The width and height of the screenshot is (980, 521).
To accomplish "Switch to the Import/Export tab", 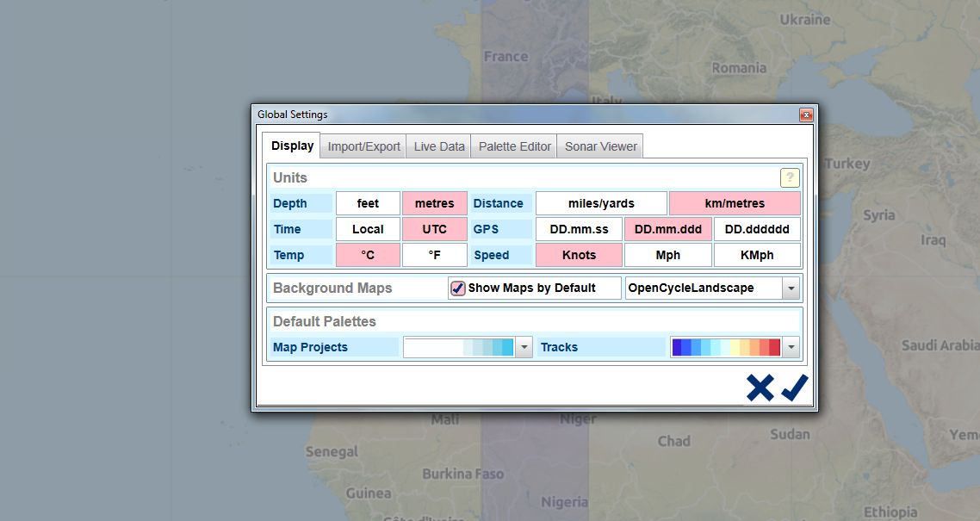I will [x=363, y=146].
